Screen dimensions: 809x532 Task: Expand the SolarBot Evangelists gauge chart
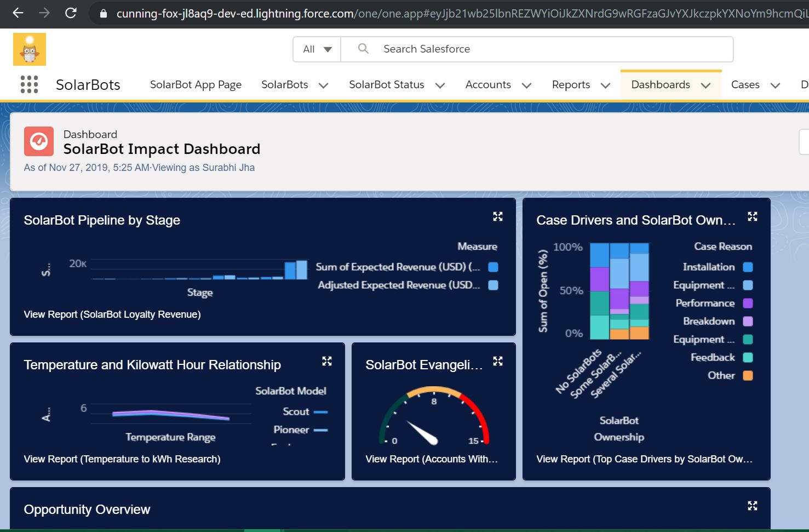pos(497,361)
